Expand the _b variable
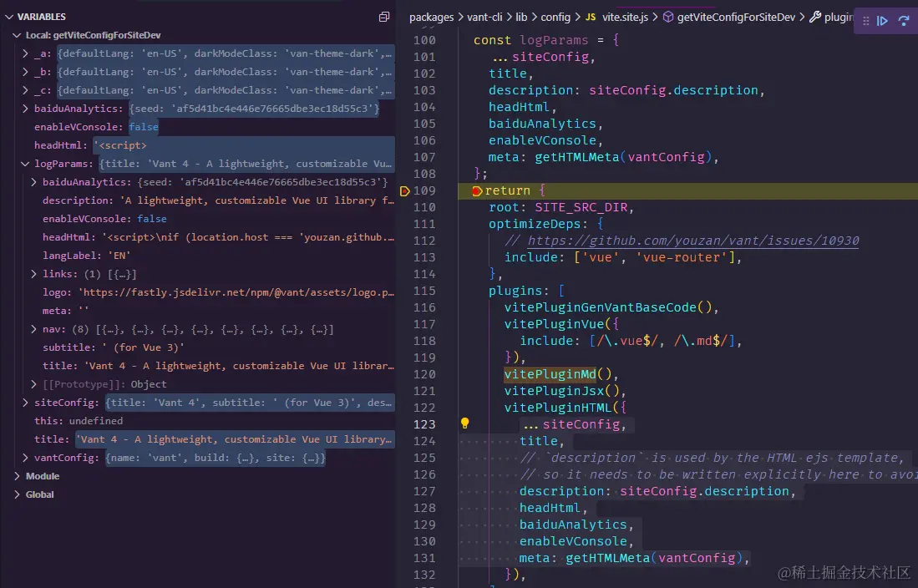918x588 pixels. [25, 72]
